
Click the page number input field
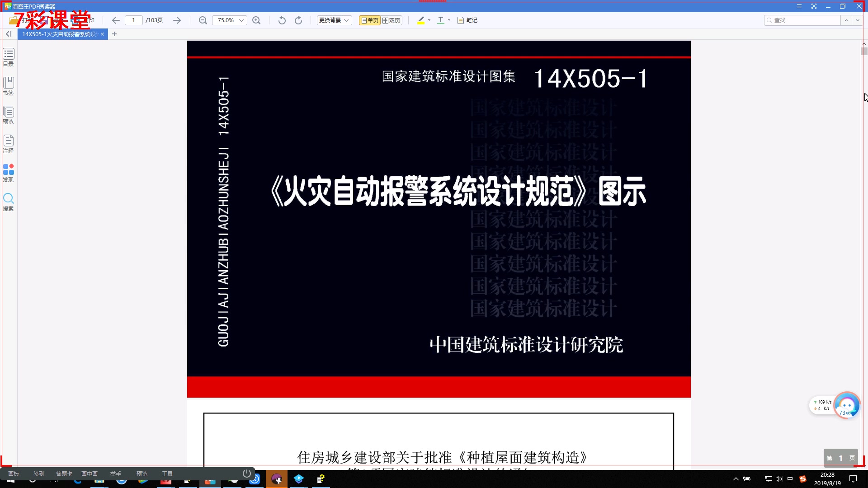[x=133, y=20]
